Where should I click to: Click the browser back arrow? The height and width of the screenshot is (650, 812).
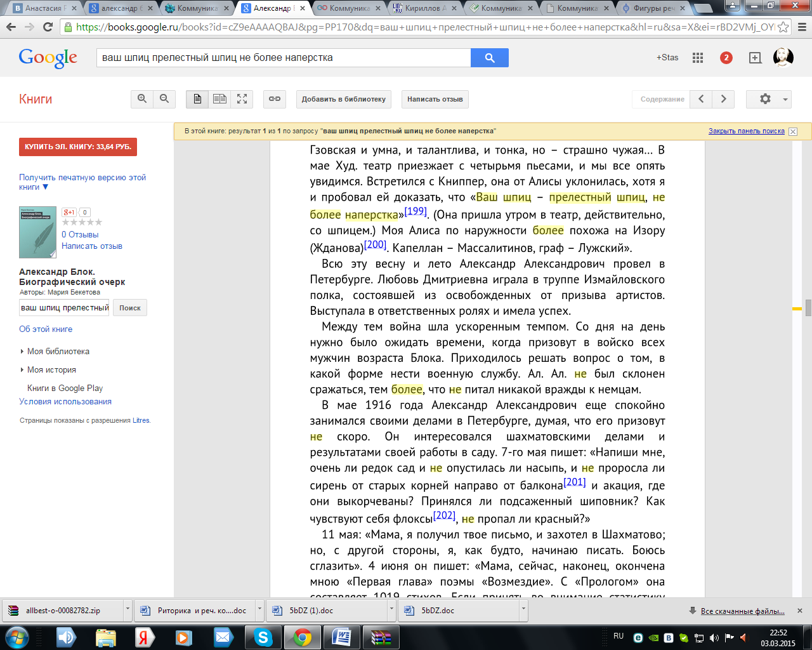coord(11,27)
